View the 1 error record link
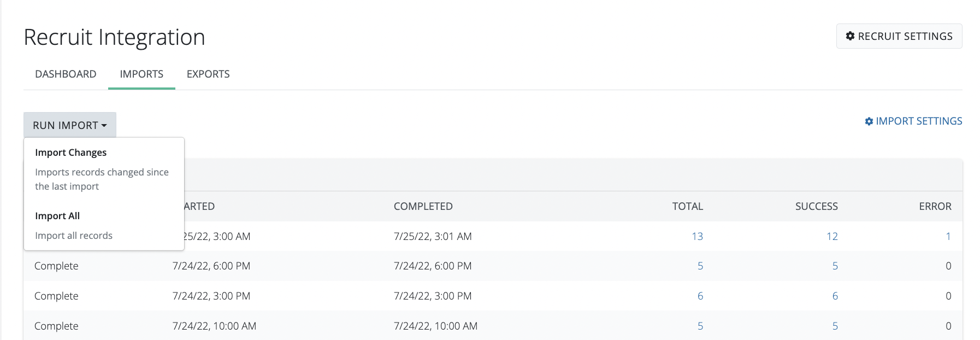 (948, 236)
